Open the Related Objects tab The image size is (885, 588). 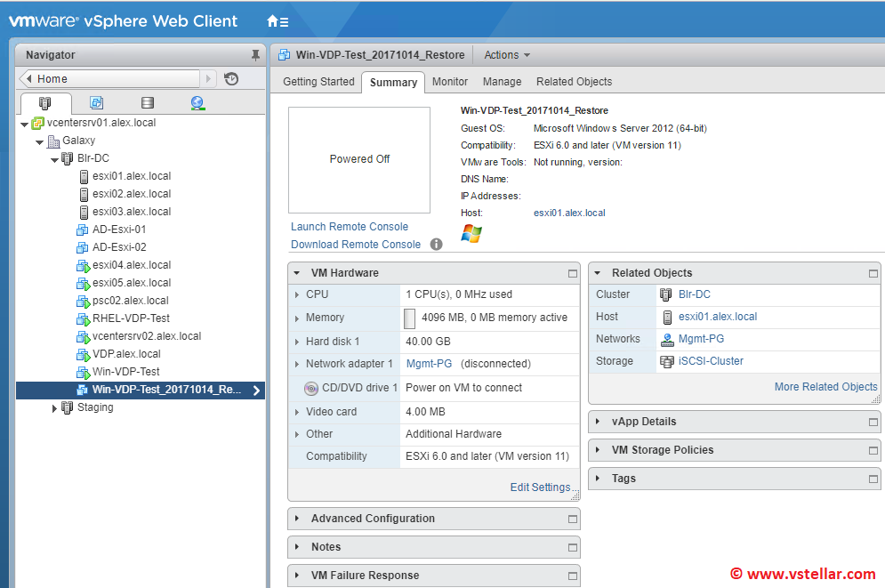pyautogui.click(x=574, y=82)
